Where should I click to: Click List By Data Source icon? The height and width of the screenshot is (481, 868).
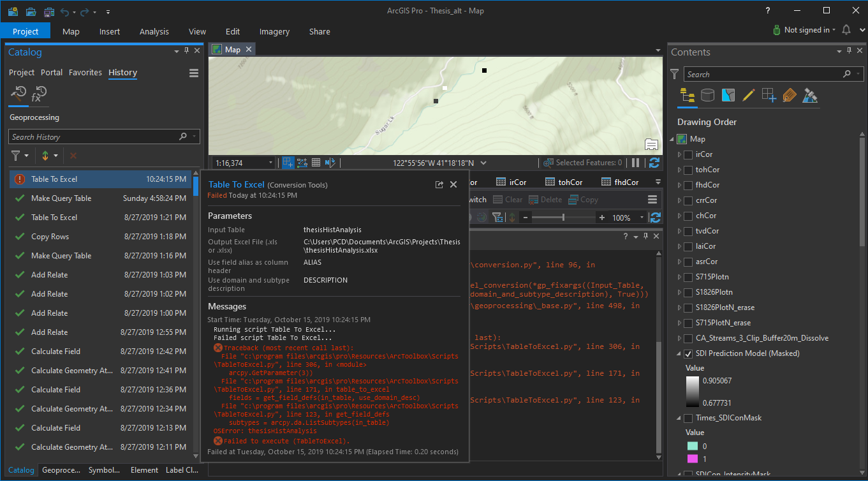click(x=707, y=96)
